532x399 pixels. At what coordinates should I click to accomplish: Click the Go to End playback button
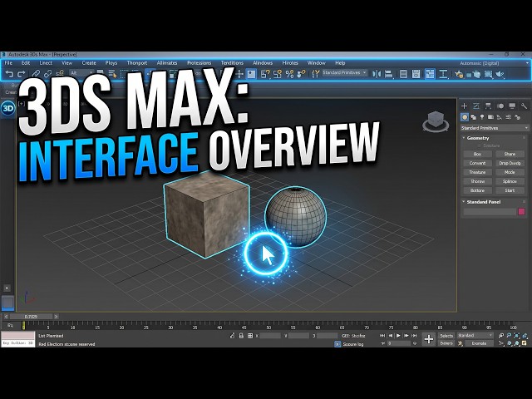coord(414,336)
